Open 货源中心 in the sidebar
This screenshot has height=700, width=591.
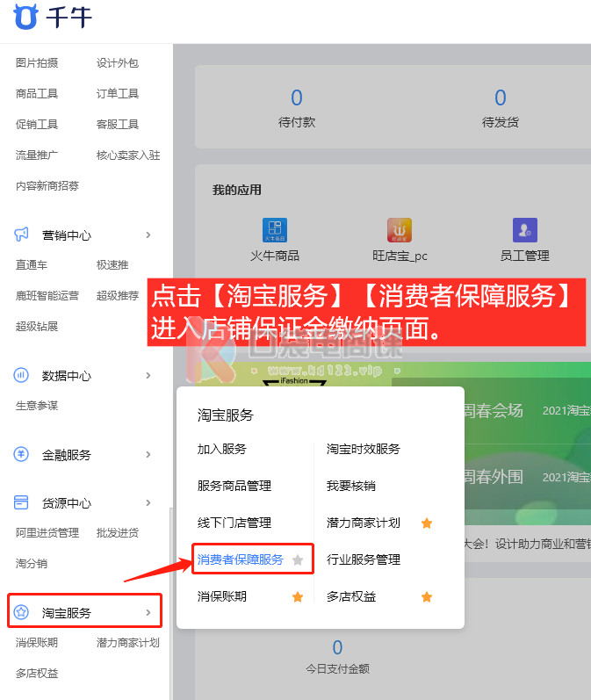pos(67,503)
